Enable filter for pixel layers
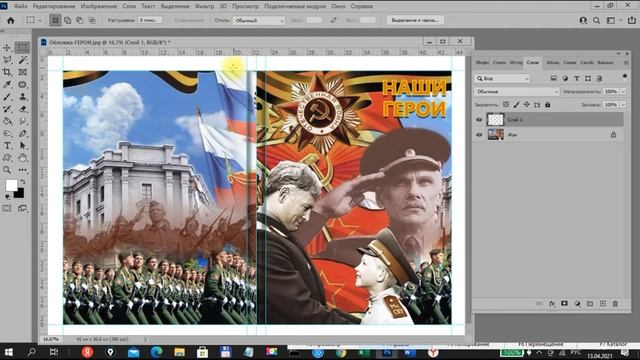The width and height of the screenshot is (640, 360). [x=553, y=78]
